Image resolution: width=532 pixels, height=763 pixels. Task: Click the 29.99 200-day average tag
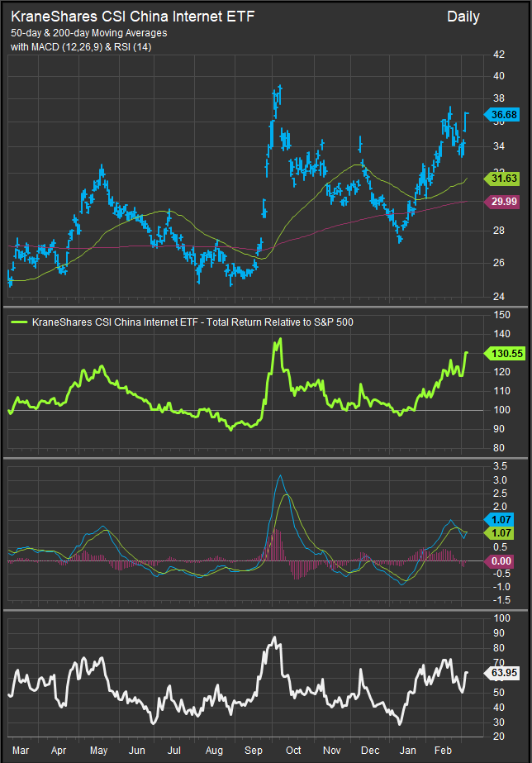tap(502, 202)
